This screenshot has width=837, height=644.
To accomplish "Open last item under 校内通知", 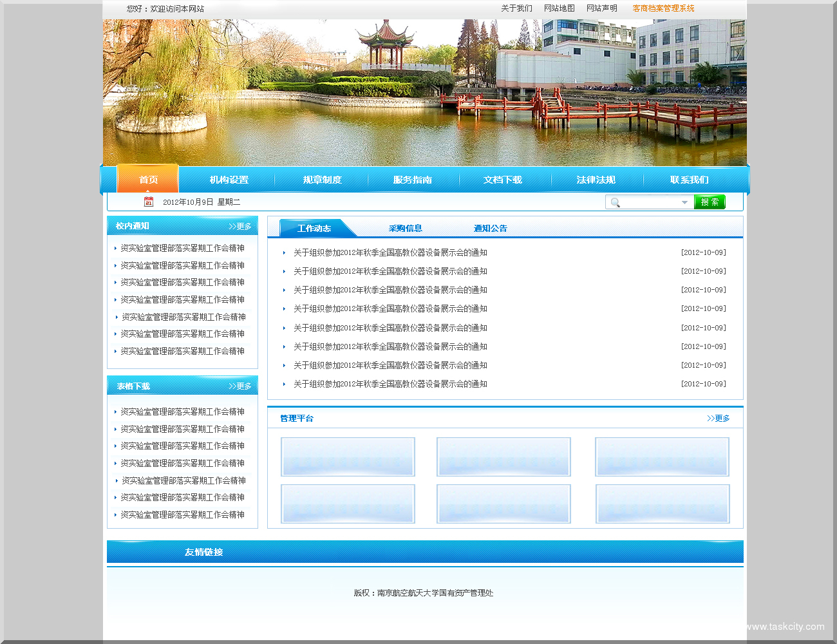I will [182, 351].
